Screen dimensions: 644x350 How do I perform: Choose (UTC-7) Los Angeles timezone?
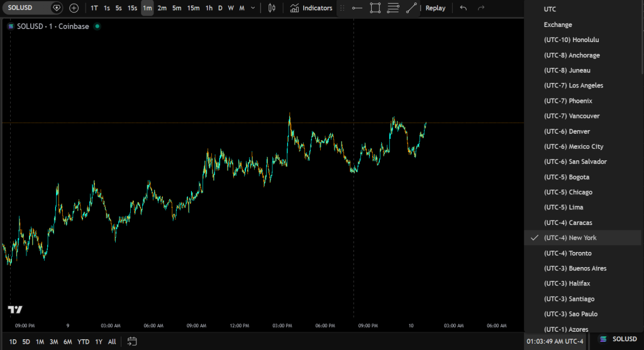tap(573, 85)
